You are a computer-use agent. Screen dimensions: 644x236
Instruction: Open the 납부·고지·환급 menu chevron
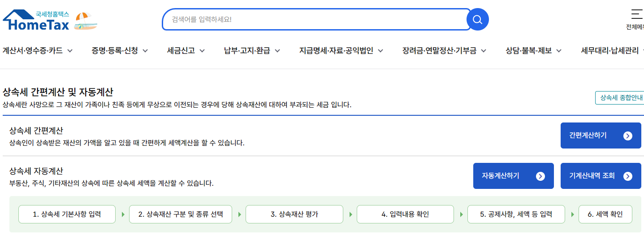(277, 51)
